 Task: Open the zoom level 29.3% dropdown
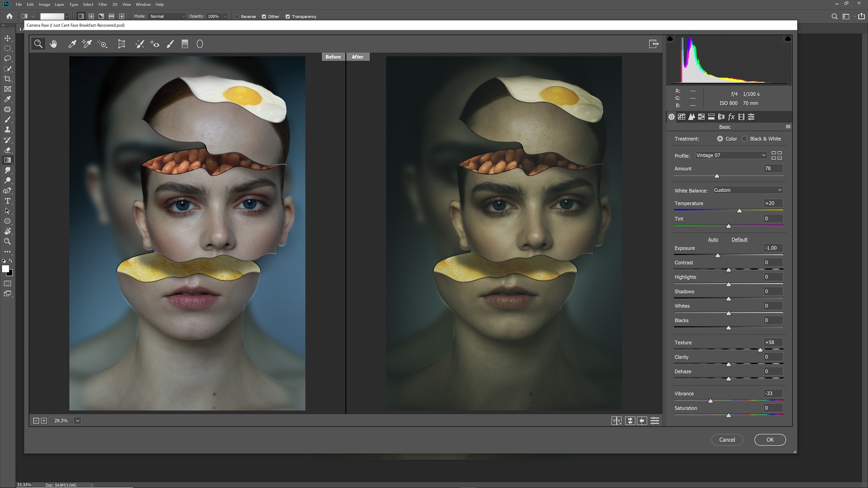coord(77,421)
